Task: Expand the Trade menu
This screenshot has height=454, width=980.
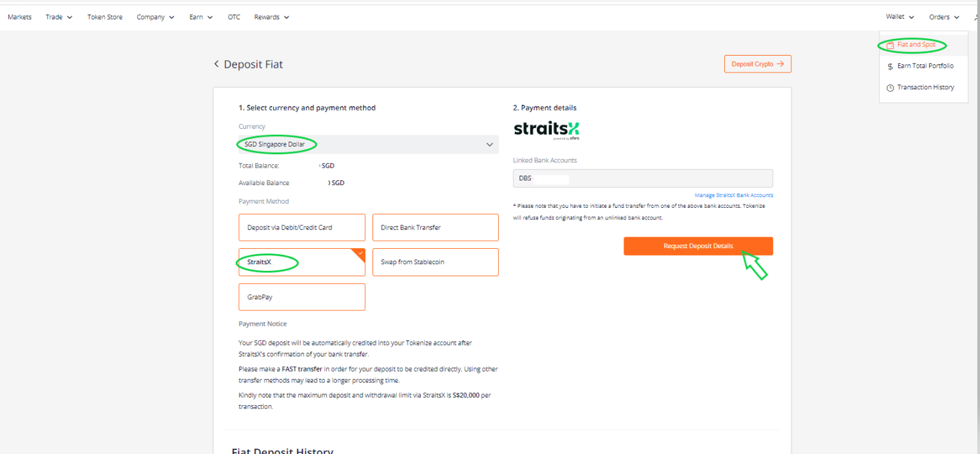Action: 59,17
